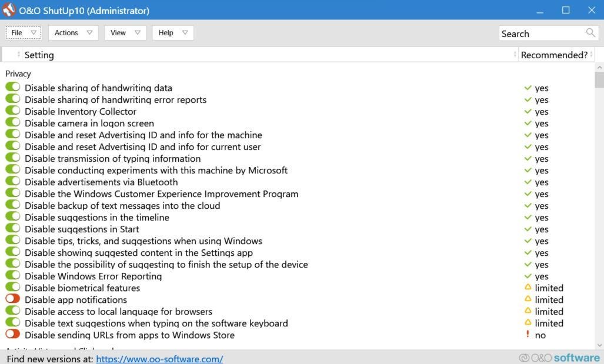Click checkmark for experiments by Microsoft row
The image size is (604, 364).
coord(528,171)
